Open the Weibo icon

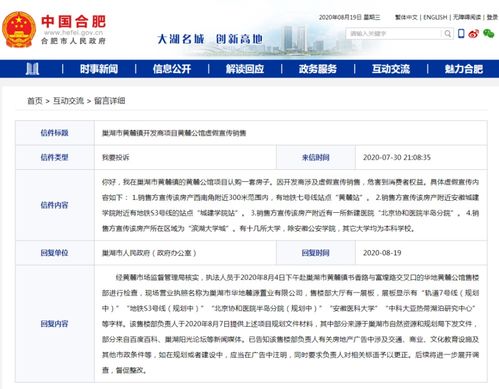coord(474,33)
